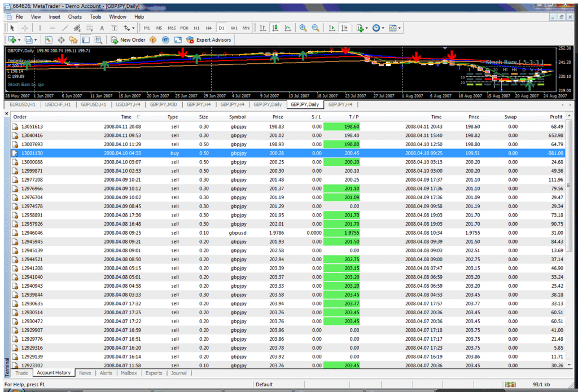Switch chart to W1 timeframe
This screenshot has height=392, width=578.
tap(234, 28)
